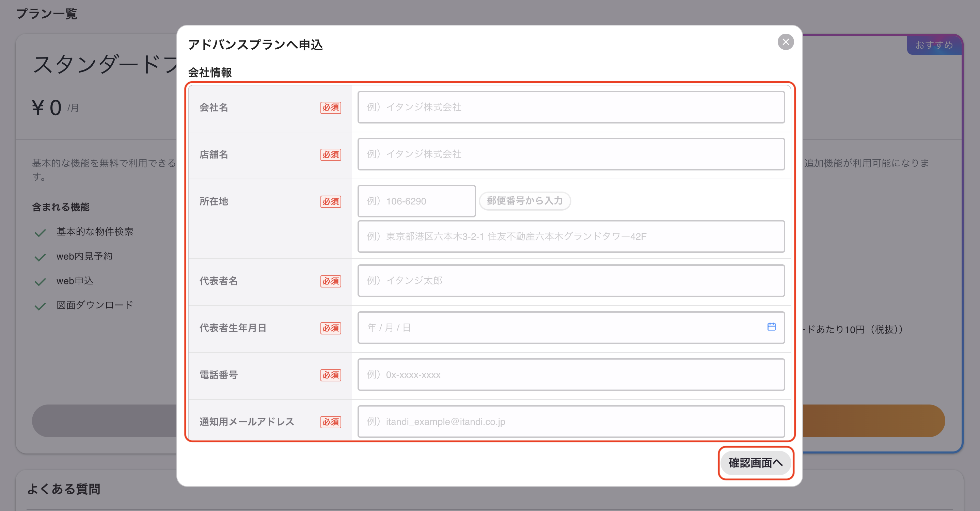Click the gray button on the スタンダード card
Viewport: 980px width, 511px height.
click(x=104, y=421)
